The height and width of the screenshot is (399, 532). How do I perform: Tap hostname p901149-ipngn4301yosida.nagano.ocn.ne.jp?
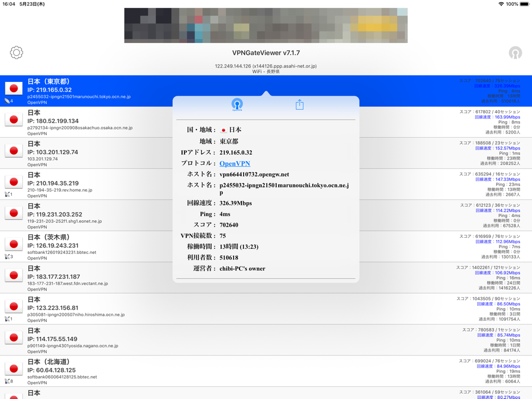click(72, 346)
